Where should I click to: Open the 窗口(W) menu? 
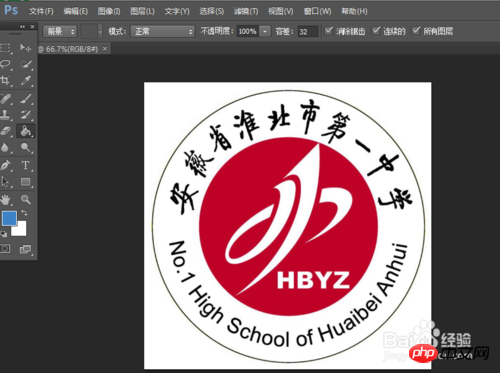[317, 11]
